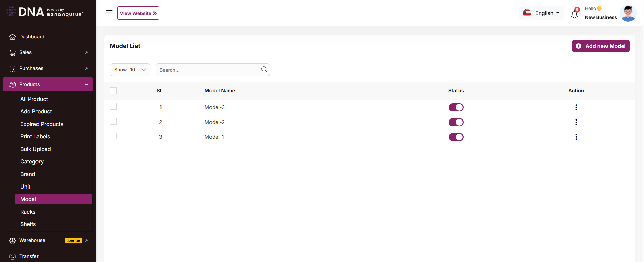Viewport: 644px width, 262px height.
Task: Open the Racks submenu item
Action: pos(28,212)
